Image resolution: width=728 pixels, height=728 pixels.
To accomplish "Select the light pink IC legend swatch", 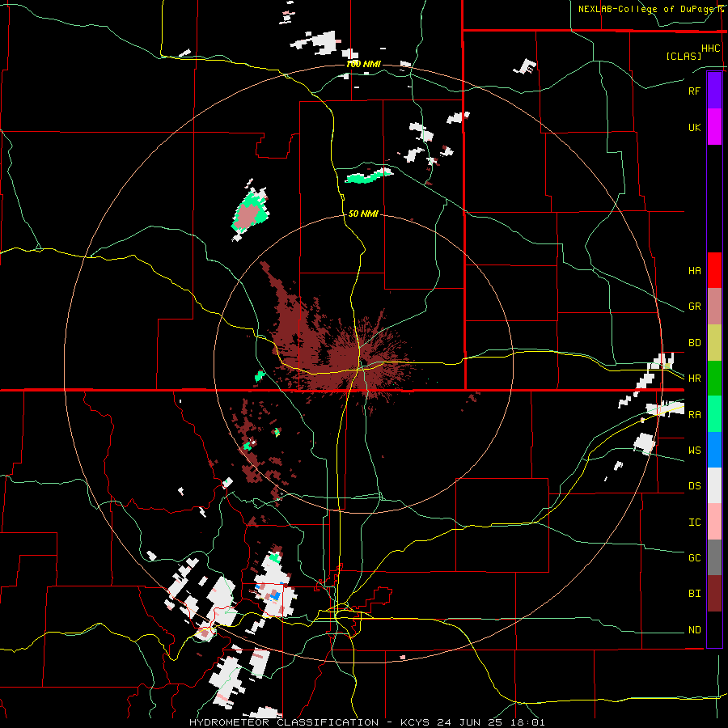I will [x=714, y=522].
